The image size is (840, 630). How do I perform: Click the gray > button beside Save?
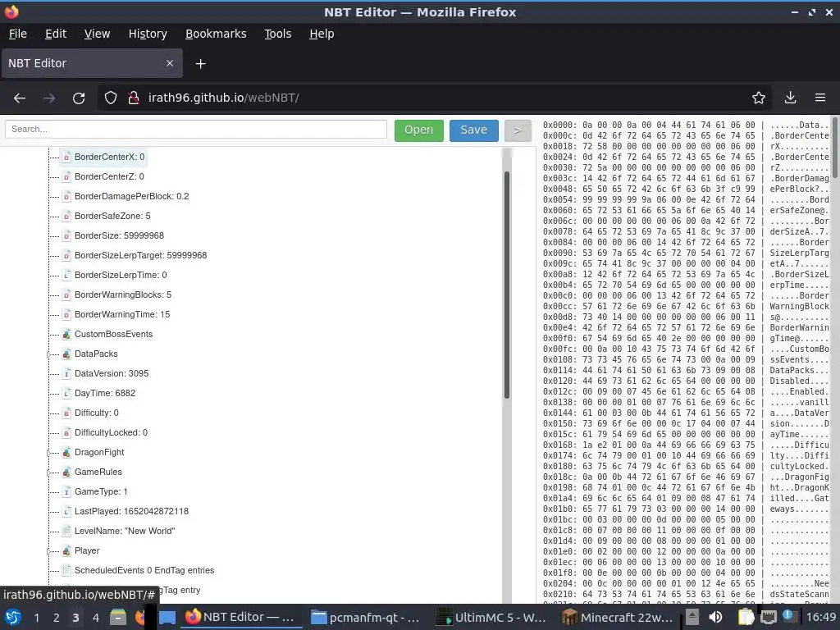[518, 130]
